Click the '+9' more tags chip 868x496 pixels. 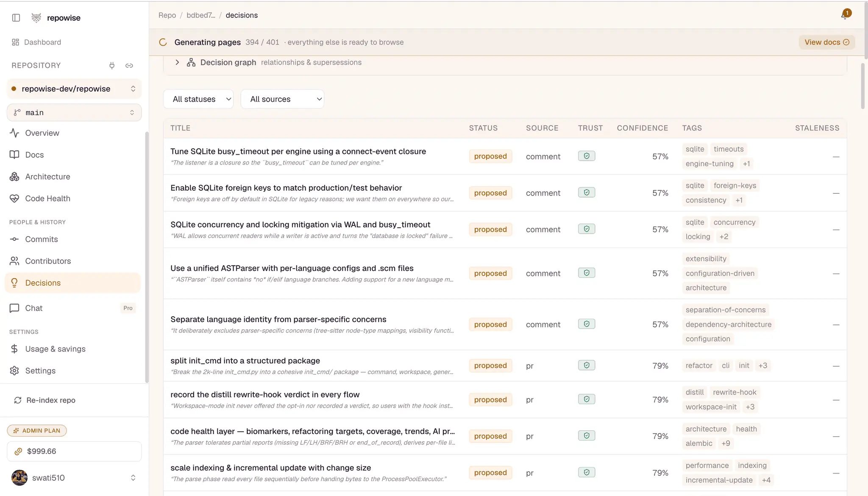click(x=726, y=443)
